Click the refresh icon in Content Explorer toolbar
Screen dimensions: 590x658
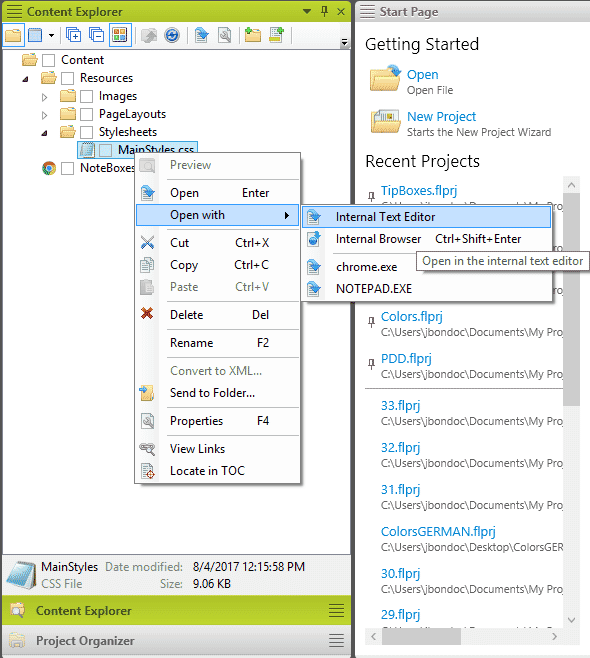[172, 35]
